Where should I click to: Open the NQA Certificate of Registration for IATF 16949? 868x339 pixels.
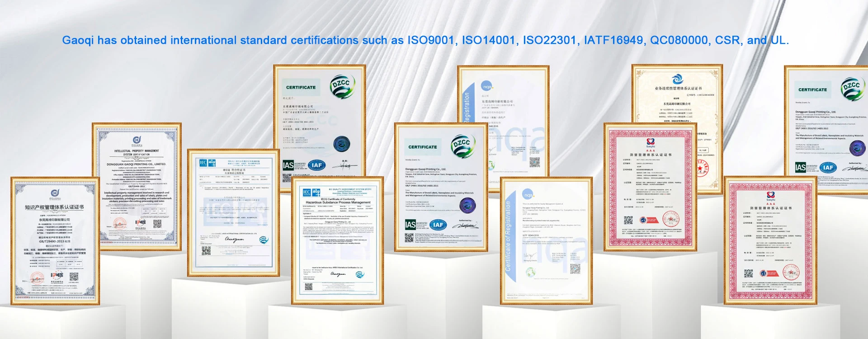(546, 241)
